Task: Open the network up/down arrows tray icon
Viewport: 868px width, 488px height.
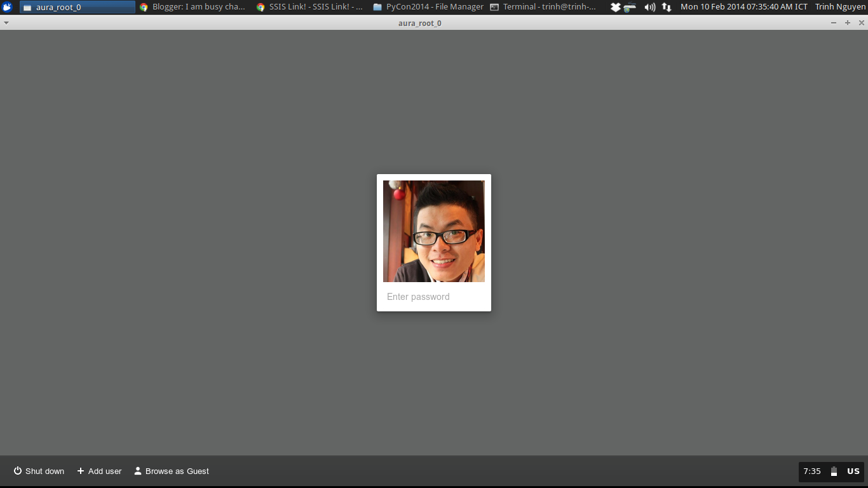Action: 667,7
